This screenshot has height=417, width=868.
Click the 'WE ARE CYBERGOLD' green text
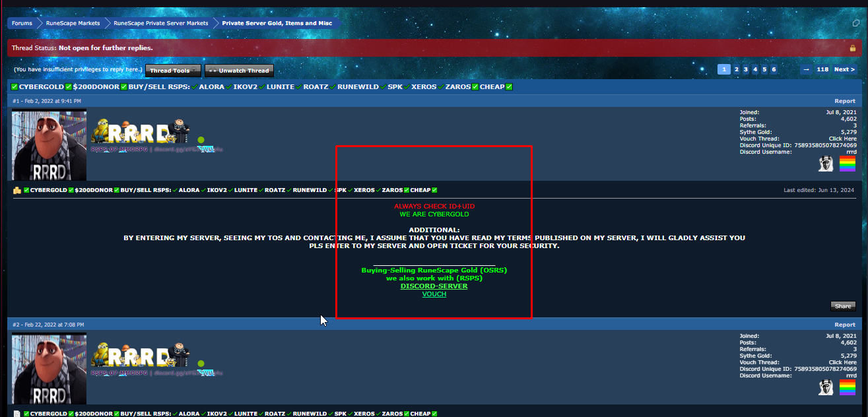(434, 214)
